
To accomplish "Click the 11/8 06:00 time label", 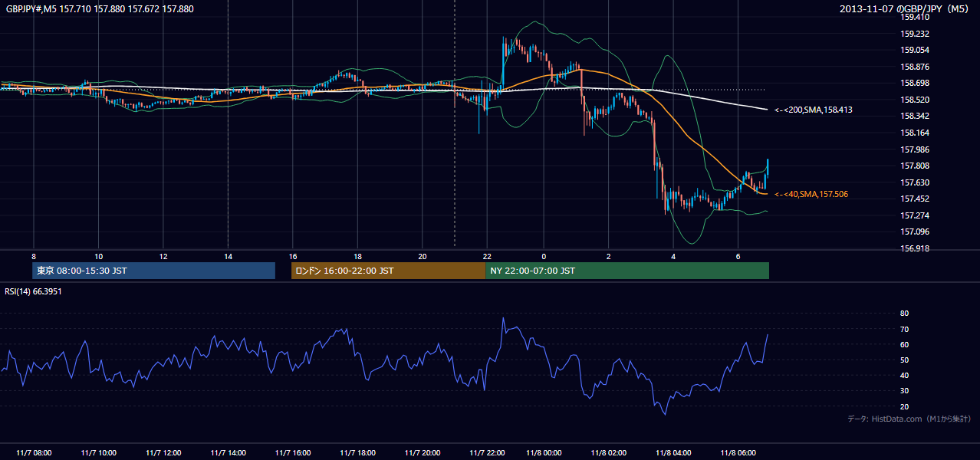I will tap(737, 453).
